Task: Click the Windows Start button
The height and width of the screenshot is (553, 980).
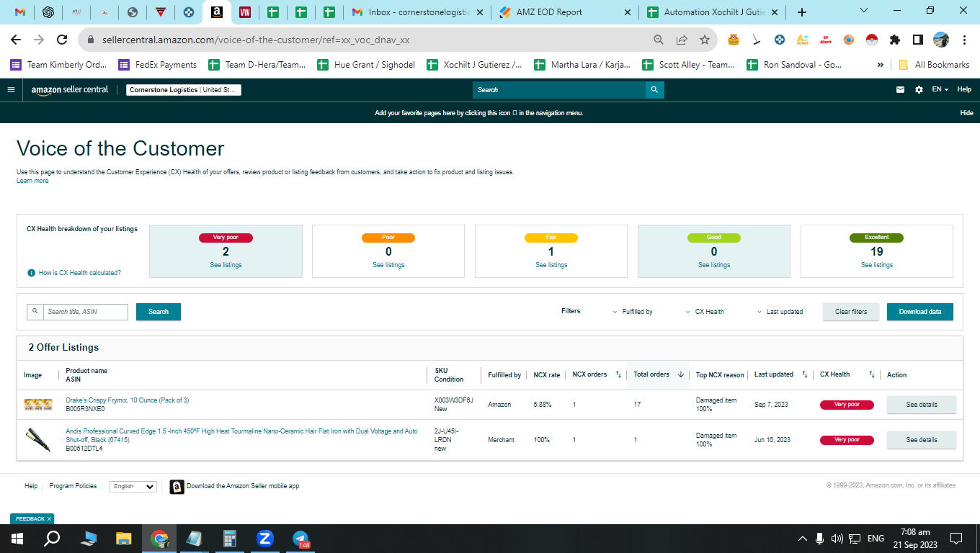Action: click(x=17, y=538)
